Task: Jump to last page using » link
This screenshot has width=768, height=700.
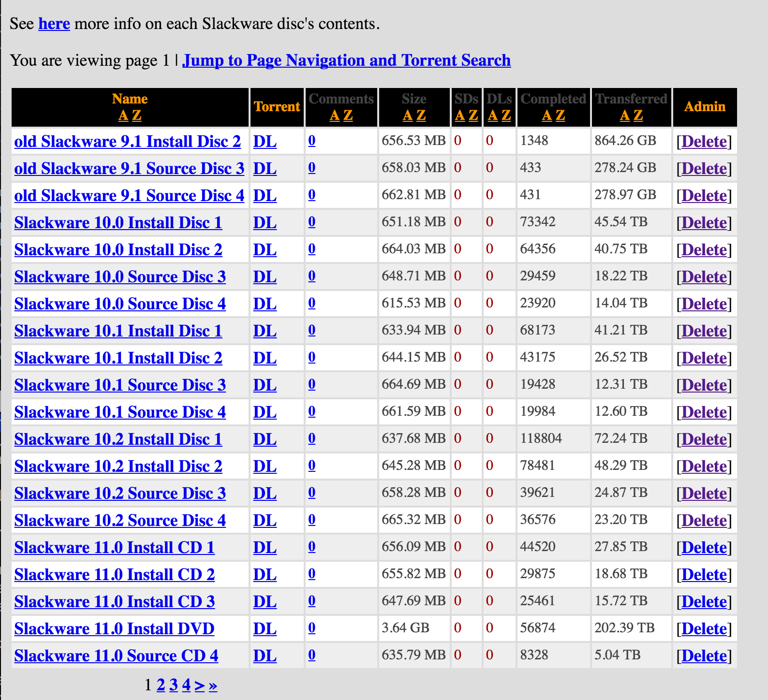Action: coord(213,685)
